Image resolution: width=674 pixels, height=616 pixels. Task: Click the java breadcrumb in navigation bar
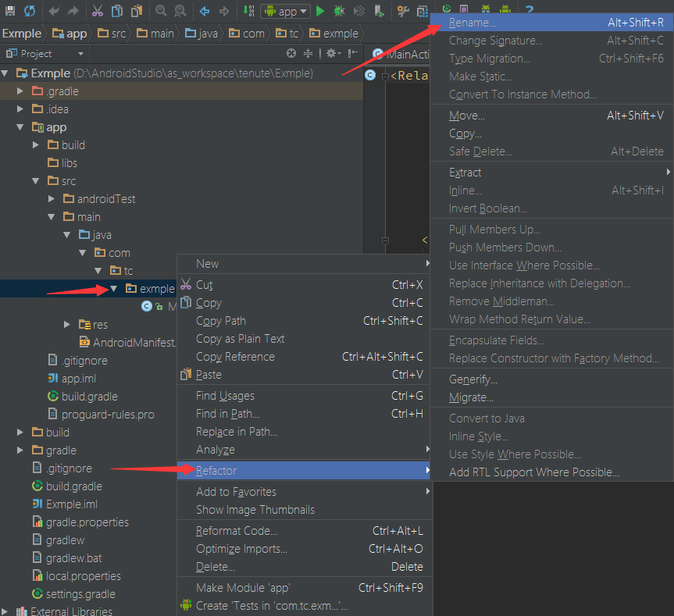coord(201,34)
